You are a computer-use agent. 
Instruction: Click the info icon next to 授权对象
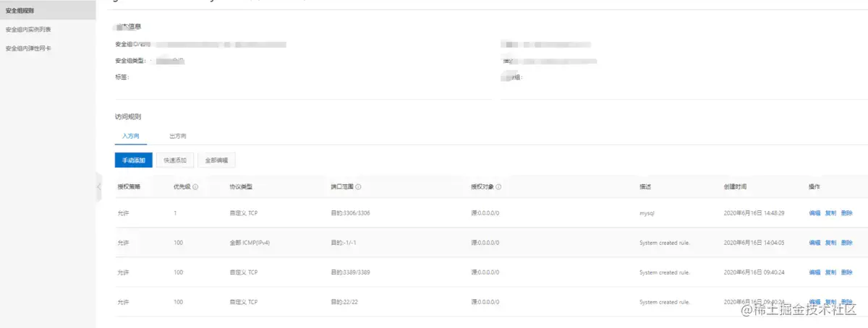click(x=498, y=186)
